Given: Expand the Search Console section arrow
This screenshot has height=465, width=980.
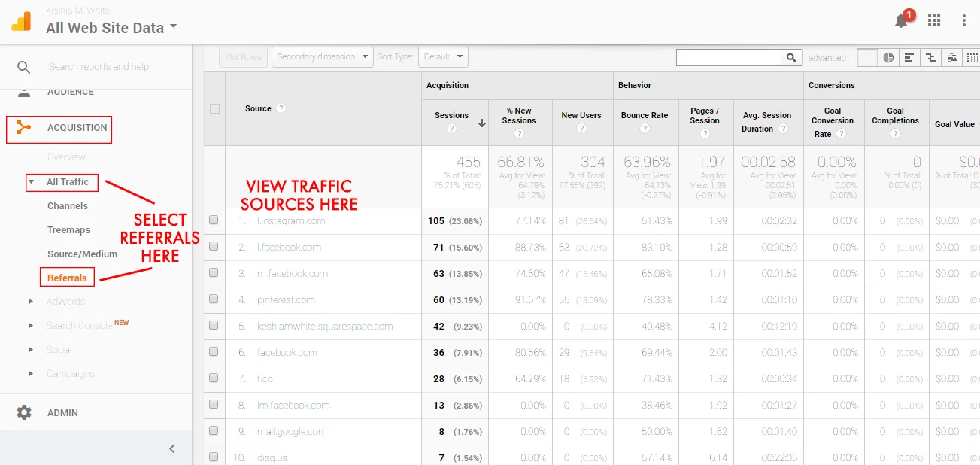Looking at the screenshot, I should click(x=32, y=326).
